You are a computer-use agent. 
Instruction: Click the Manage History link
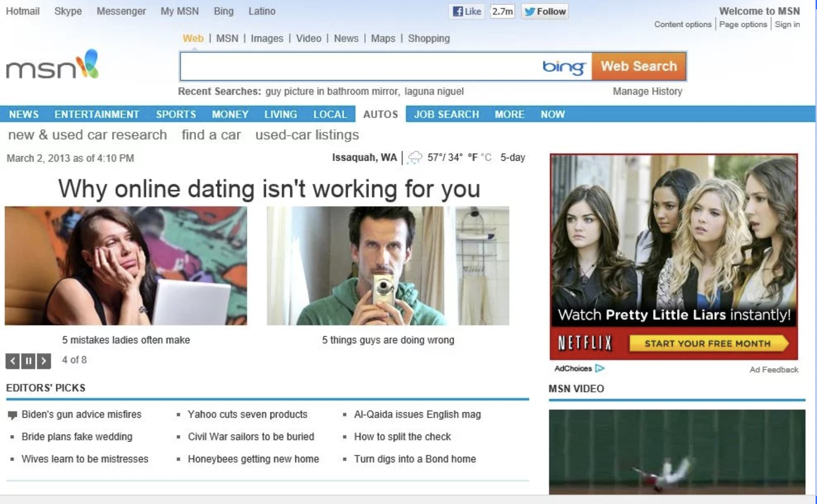click(x=648, y=91)
